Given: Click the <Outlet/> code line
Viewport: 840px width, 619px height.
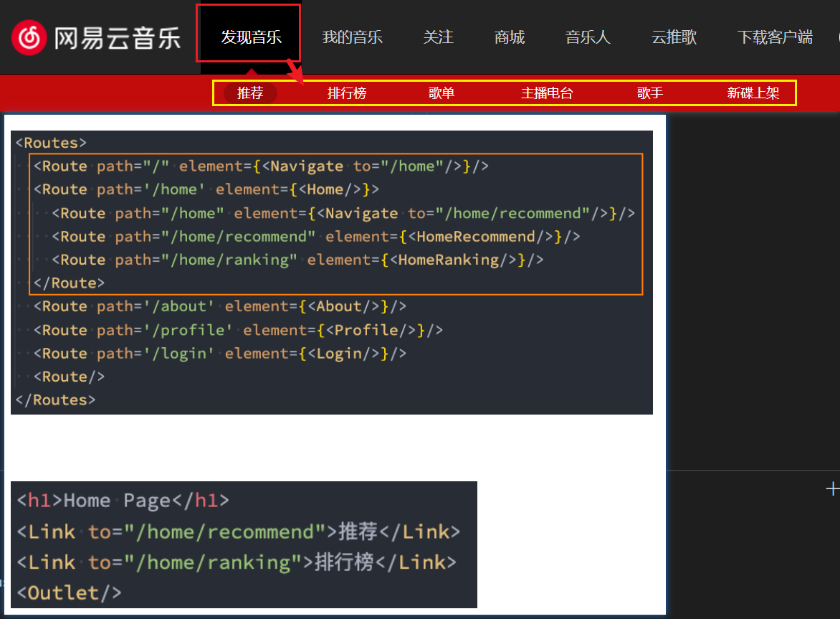Looking at the screenshot, I should point(69,592).
